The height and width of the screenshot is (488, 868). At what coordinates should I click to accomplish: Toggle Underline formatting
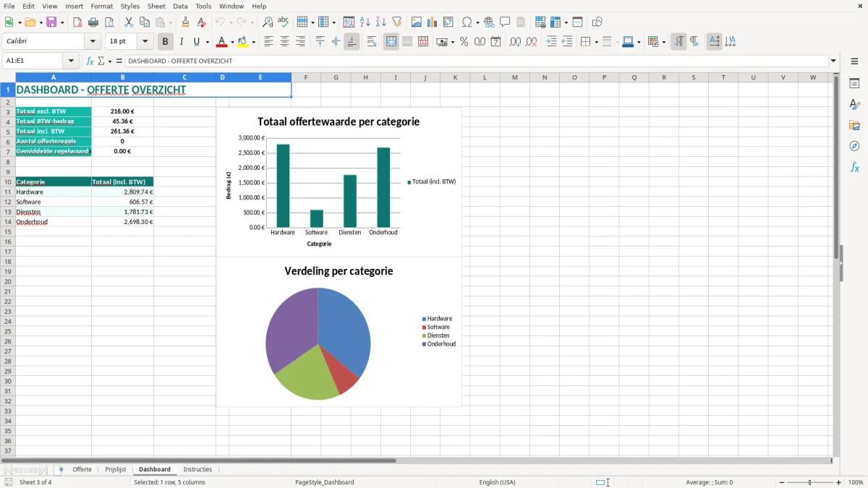coord(196,42)
